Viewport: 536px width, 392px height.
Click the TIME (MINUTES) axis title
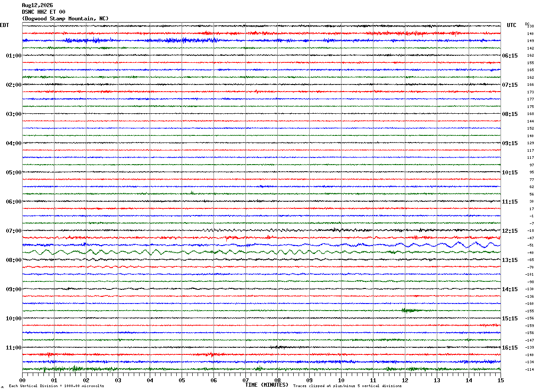point(267,385)
